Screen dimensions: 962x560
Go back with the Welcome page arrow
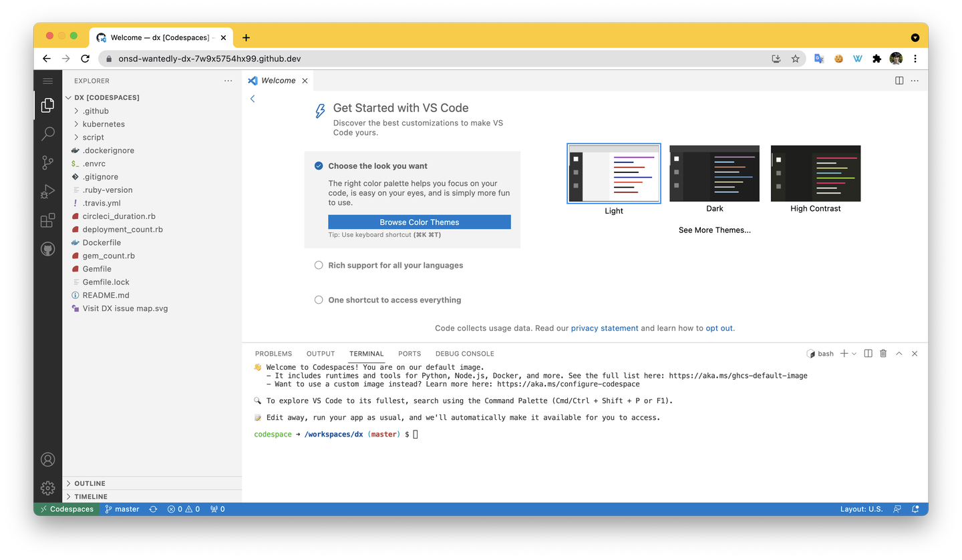point(253,99)
